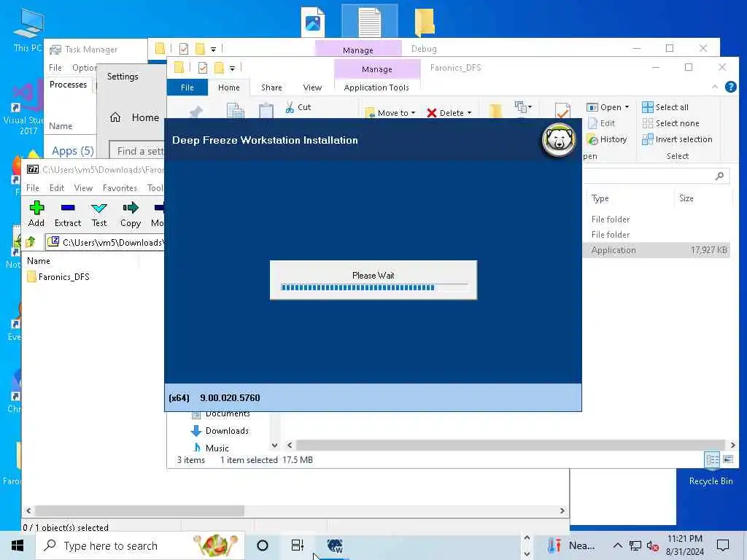Image resolution: width=747 pixels, height=560 pixels.
Task: Click Invert selection in ribbon
Action: tap(678, 139)
